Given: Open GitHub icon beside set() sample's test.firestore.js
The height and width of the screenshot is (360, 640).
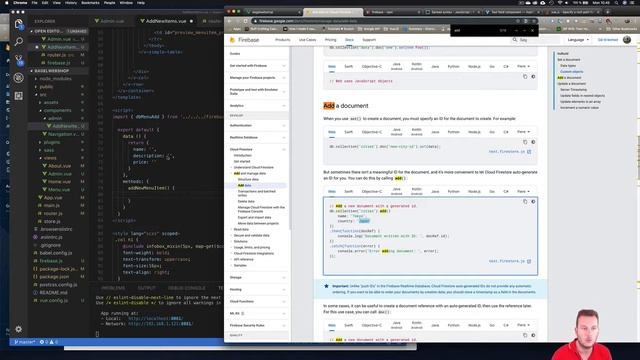Looking at the screenshot, I should pyautogui.click(x=529, y=152).
